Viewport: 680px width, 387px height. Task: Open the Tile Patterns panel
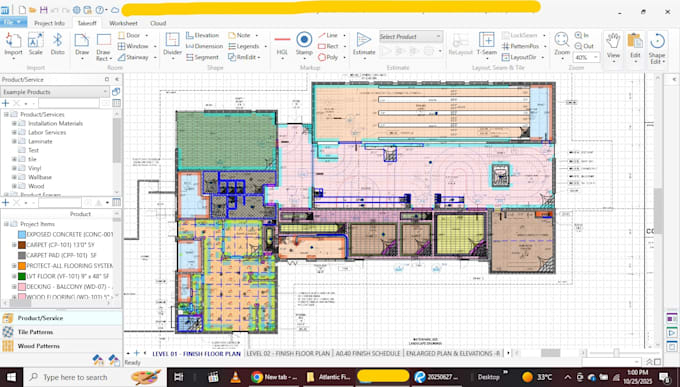pyautogui.click(x=61, y=332)
